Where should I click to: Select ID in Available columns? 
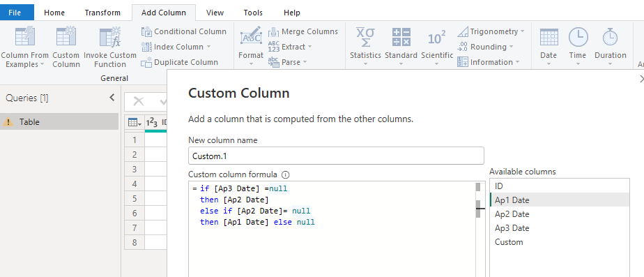pos(560,186)
